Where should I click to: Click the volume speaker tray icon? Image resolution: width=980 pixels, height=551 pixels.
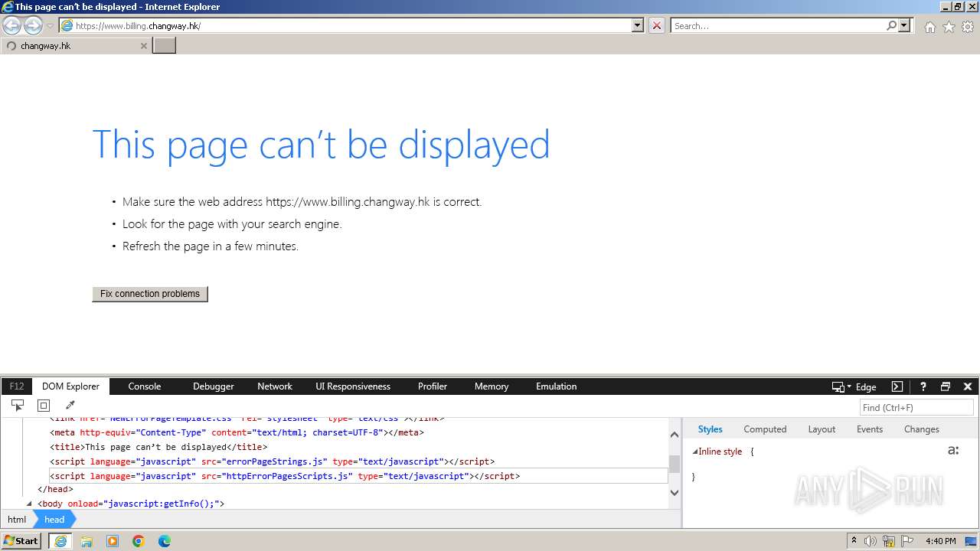871,541
